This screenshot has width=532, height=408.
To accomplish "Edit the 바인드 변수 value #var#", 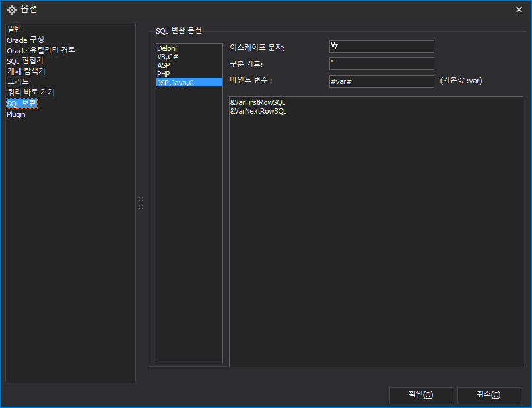I will [381, 81].
